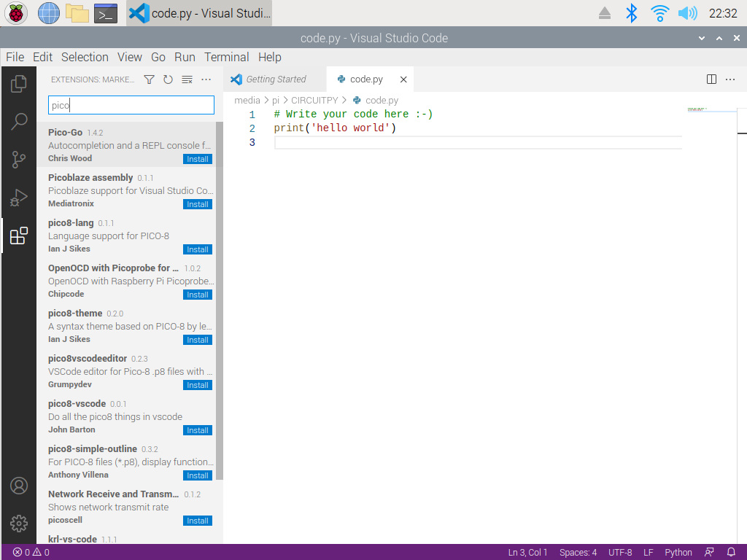Refresh the extensions list
The height and width of the screenshot is (560, 747).
point(168,79)
